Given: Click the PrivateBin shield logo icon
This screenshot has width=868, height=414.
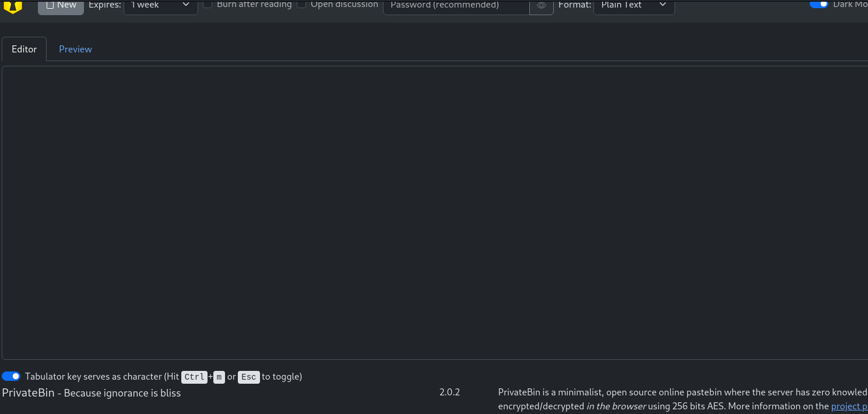Looking at the screenshot, I should click(x=13, y=6).
